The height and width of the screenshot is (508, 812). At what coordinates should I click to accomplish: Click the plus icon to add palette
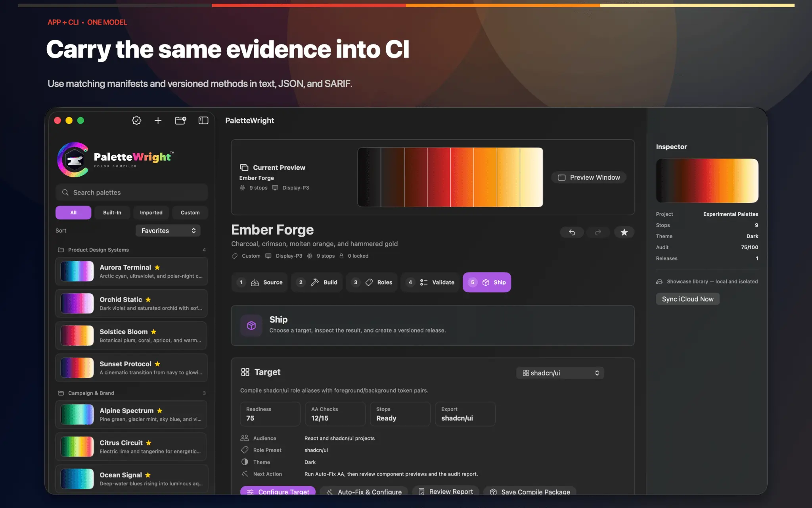click(x=158, y=120)
